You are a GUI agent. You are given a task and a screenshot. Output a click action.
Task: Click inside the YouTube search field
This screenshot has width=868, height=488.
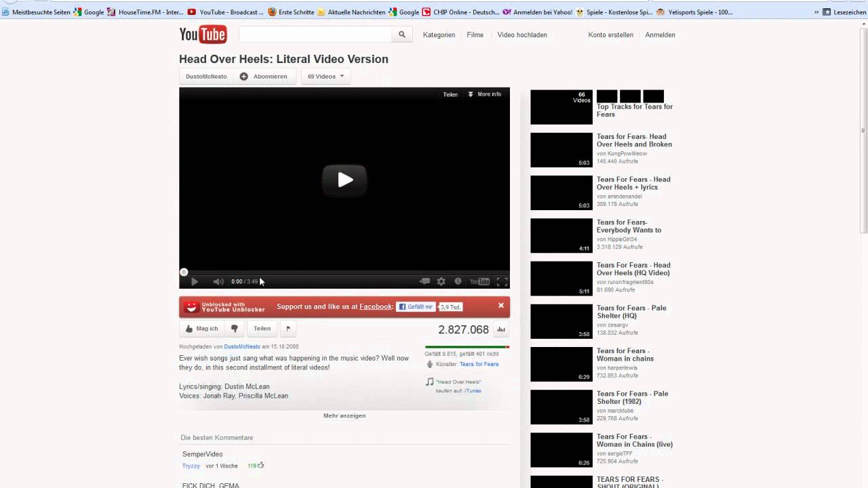pos(315,35)
